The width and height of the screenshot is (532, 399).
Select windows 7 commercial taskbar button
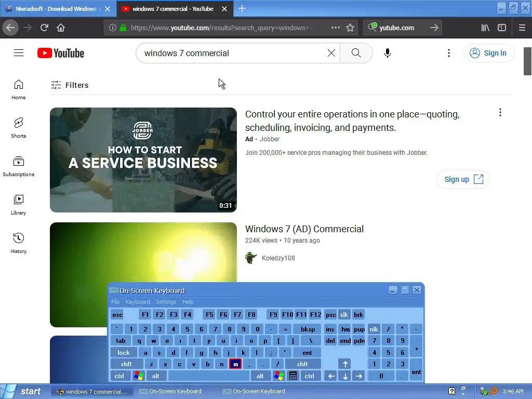coord(92,391)
